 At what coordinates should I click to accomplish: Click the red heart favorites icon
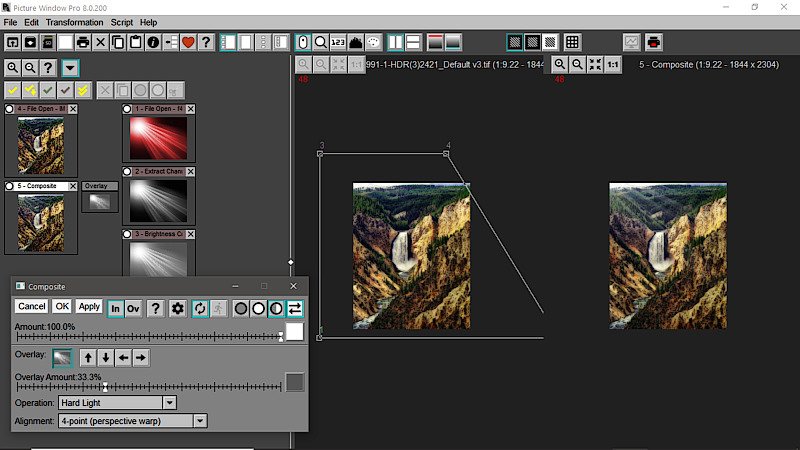pos(187,42)
